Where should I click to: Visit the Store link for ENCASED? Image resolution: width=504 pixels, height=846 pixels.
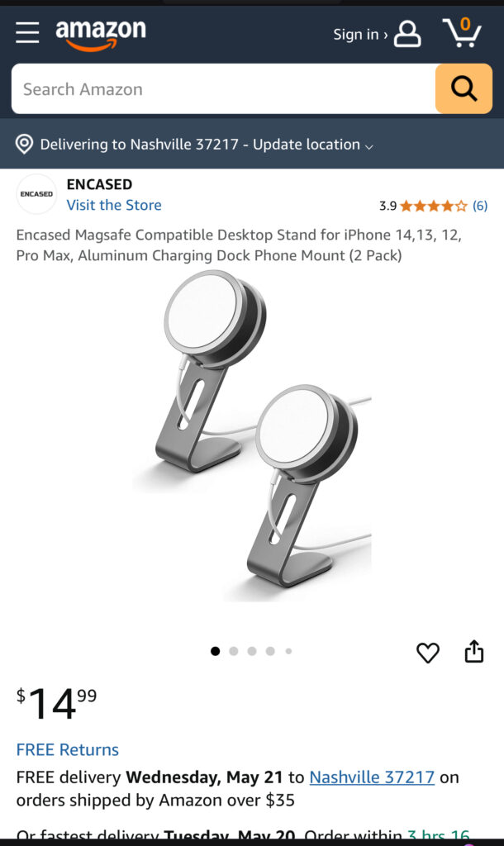tap(114, 205)
